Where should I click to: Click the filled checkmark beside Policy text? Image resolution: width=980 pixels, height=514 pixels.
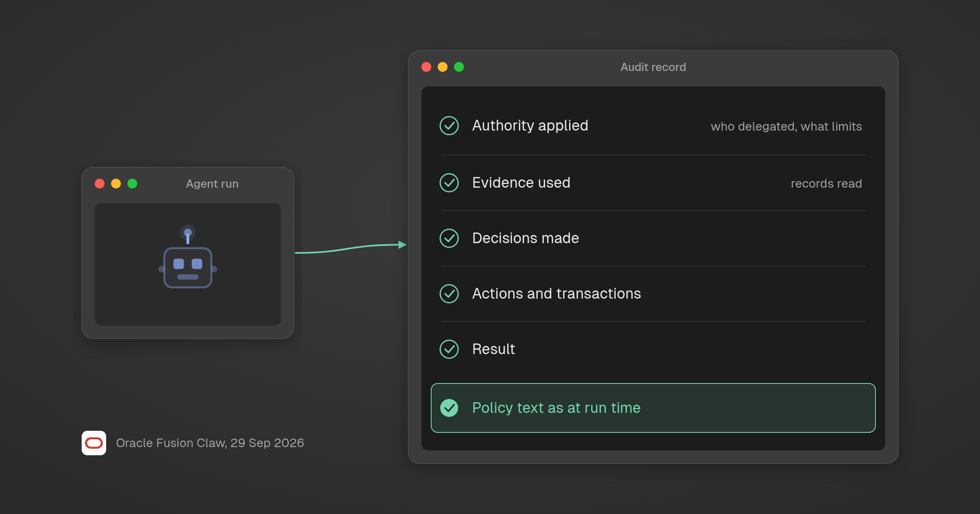coord(449,408)
